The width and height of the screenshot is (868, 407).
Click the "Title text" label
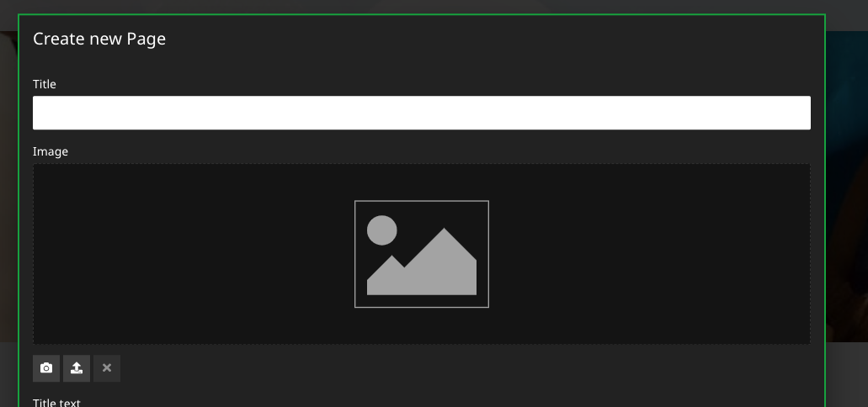(56, 403)
